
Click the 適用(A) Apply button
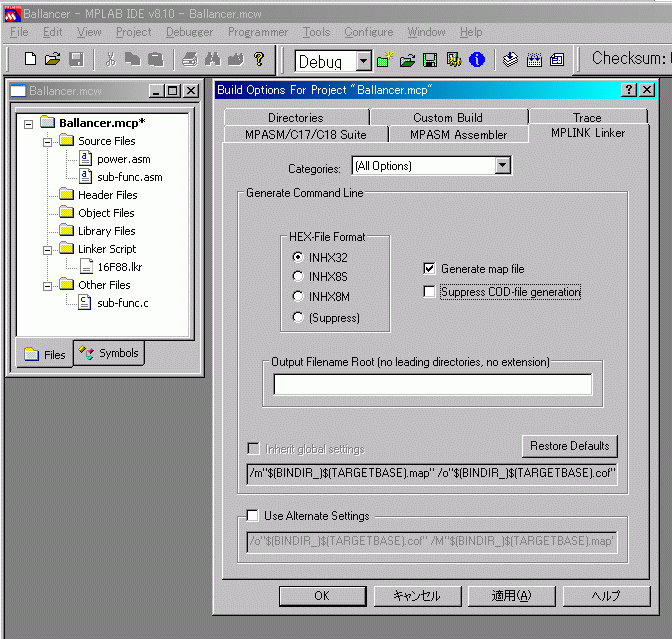pos(512,596)
